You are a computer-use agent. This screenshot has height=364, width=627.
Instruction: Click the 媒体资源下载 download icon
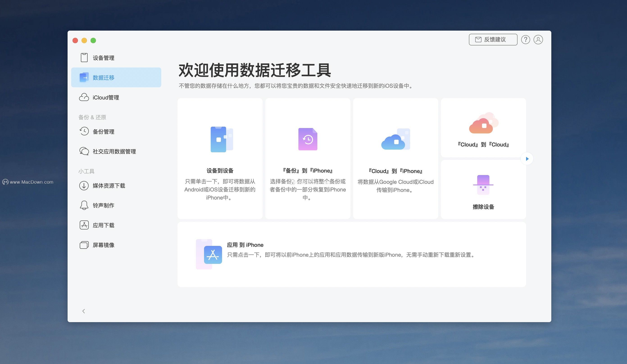pyautogui.click(x=84, y=186)
